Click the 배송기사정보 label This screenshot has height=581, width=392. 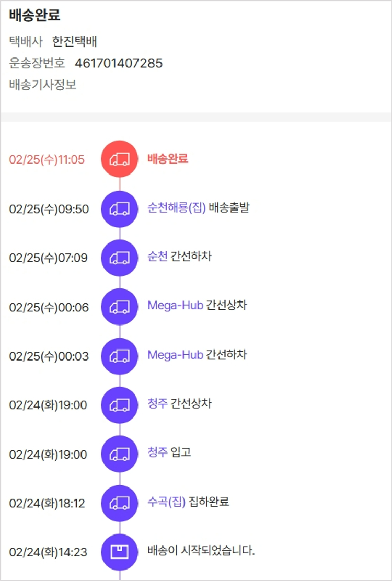pos(43,85)
